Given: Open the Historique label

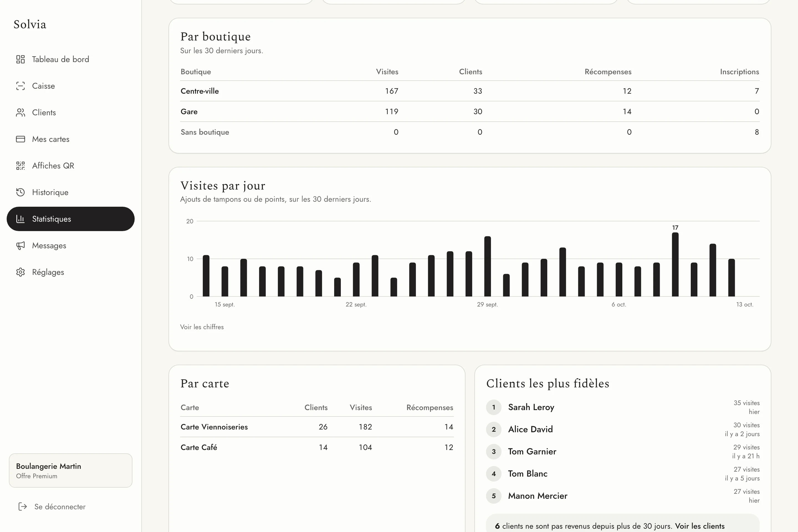Looking at the screenshot, I should tap(50, 192).
